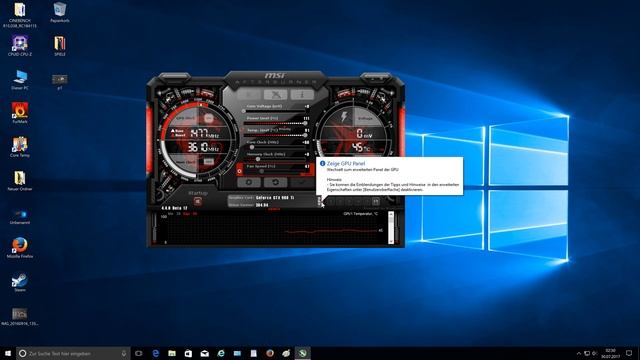Open Mozilla Firefox desktop shortcut
This screenshot has height=360, width=640.
coord(20,248)
